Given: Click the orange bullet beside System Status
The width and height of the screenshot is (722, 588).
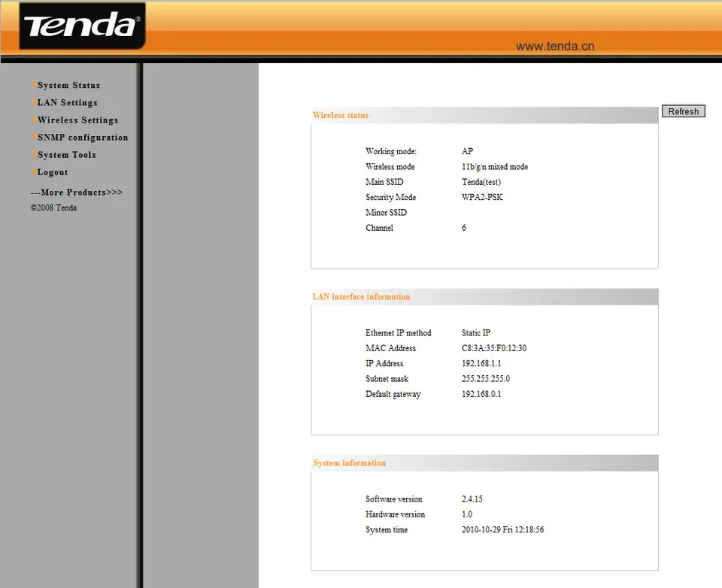Looking at the screenshot, I should [x=34, y=85].
